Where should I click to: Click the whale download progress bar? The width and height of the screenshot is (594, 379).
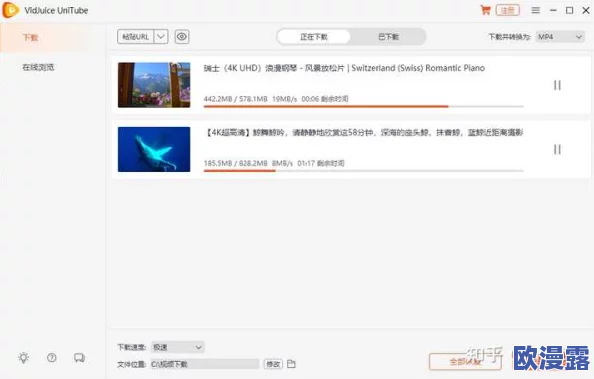click(364, 171)
